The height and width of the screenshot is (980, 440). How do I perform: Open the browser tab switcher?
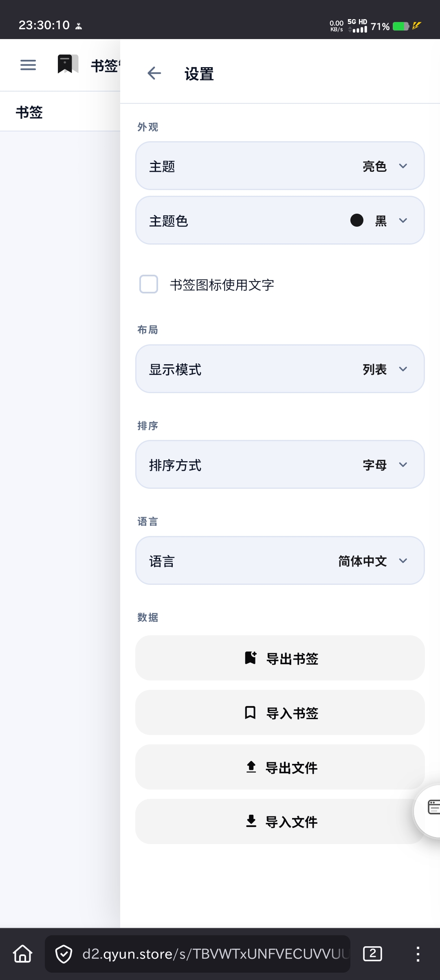372,954
